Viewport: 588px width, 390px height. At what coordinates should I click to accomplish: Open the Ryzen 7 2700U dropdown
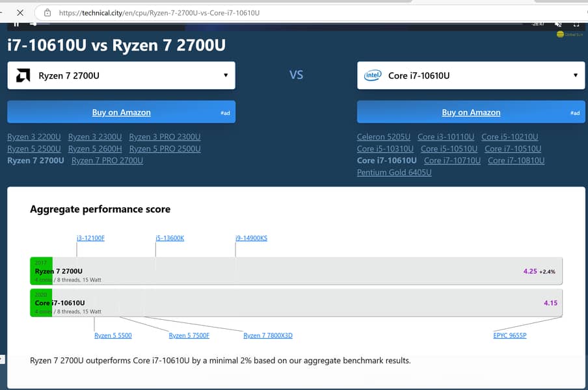121,75
